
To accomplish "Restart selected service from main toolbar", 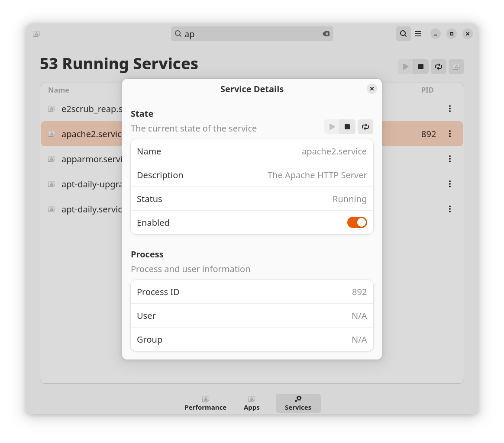I will pyautogui.click(x=439, y=67).
